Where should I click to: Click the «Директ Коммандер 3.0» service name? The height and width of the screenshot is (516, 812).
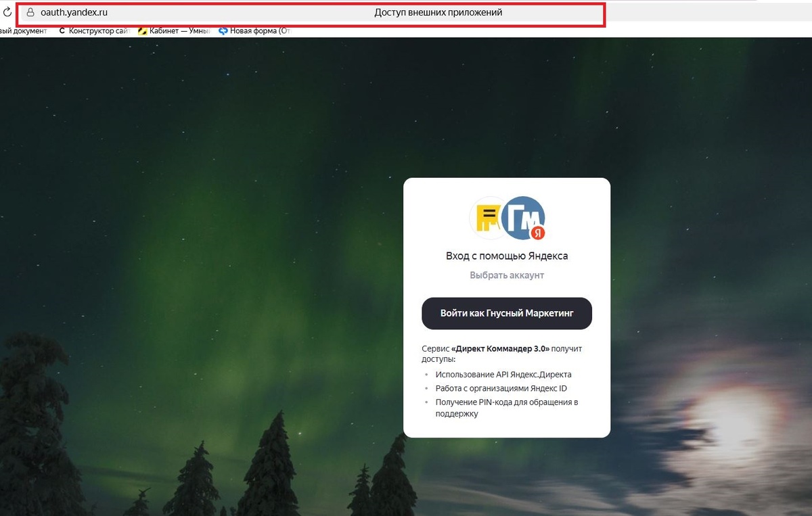(x=500, y=349)
